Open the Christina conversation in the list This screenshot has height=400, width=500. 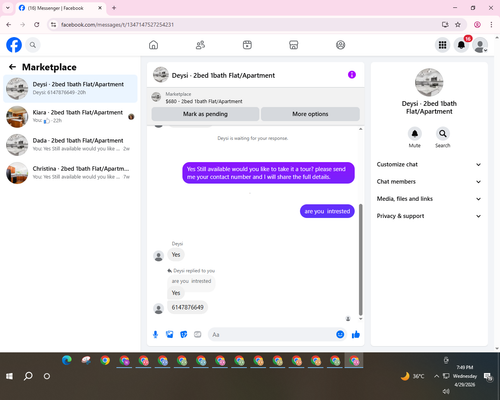pos(70,173)
